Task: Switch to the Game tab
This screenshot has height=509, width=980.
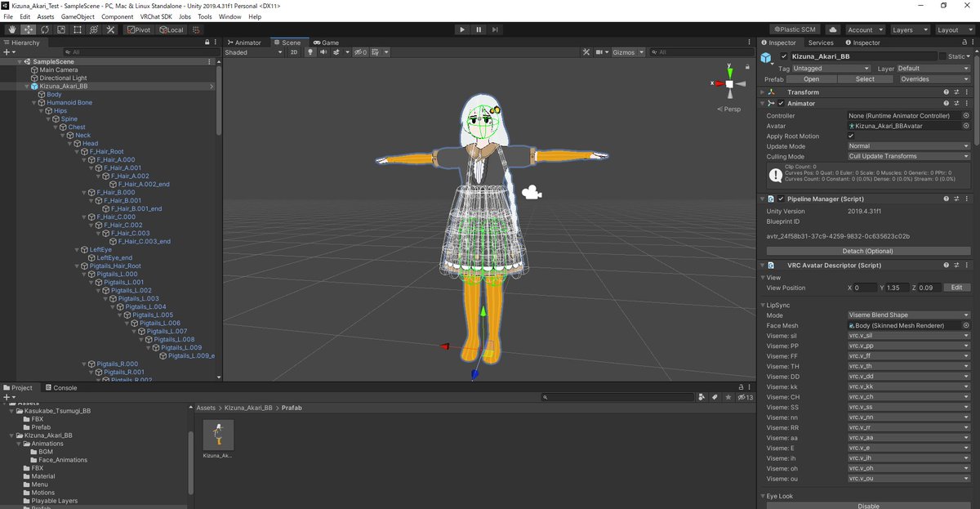Action: click(327, 42)
